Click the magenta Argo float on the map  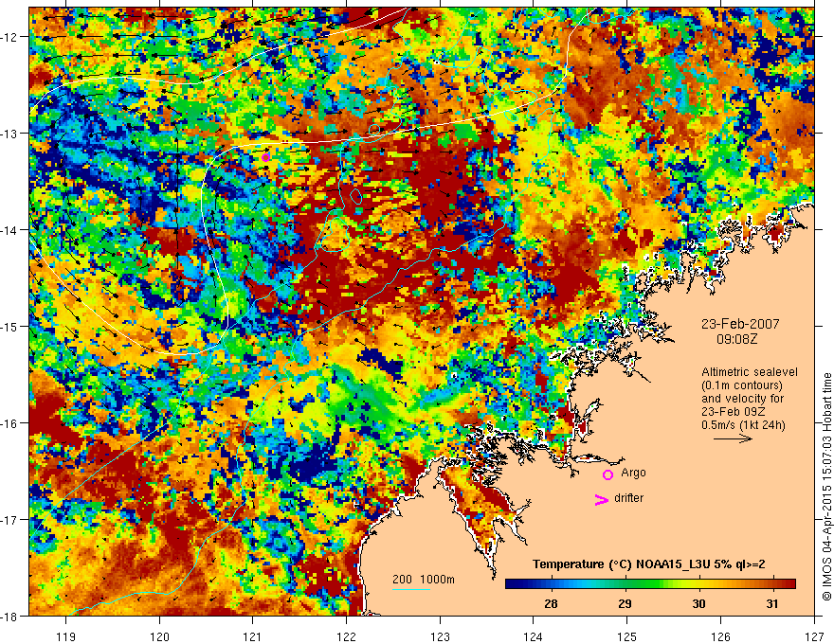click(266, 157)
